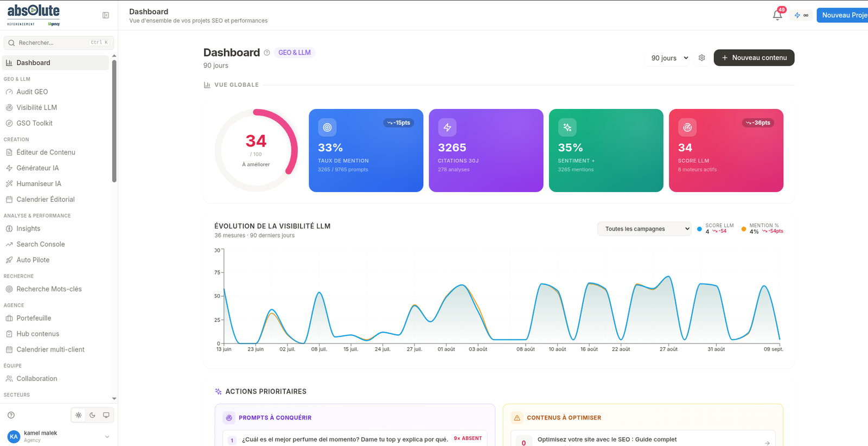
Task: Open GSO Toolkit menu item
Action: click(x=55, y=123)
